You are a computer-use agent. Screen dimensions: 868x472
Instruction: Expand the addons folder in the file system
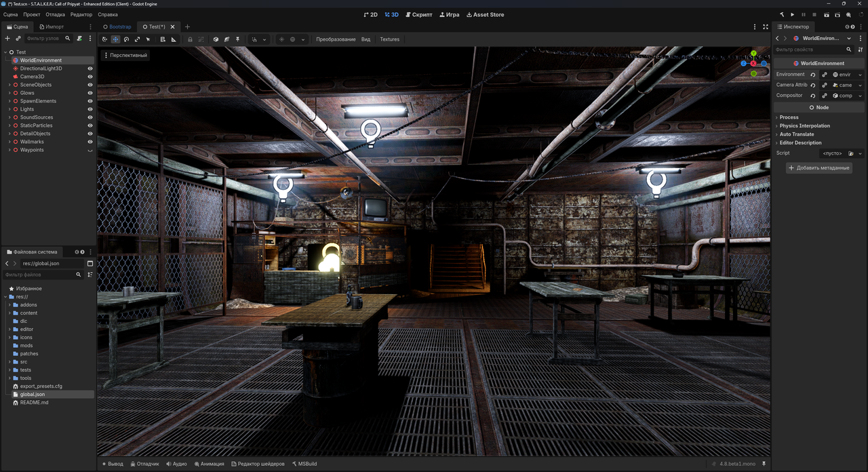[x=9, y=304]
